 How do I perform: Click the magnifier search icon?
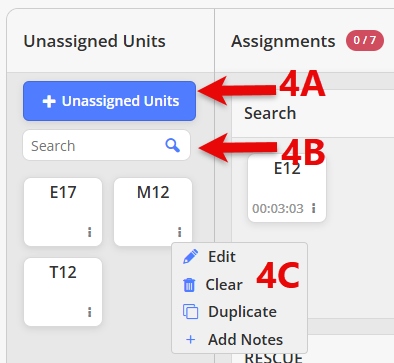[x=173, y=146]
